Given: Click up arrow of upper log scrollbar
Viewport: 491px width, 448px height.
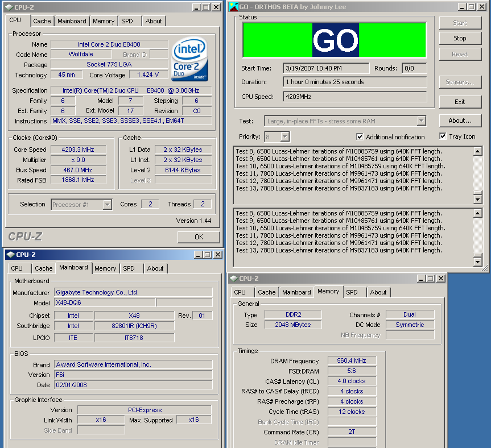Looking at the screenshot, I should click(x=477, y=151).
